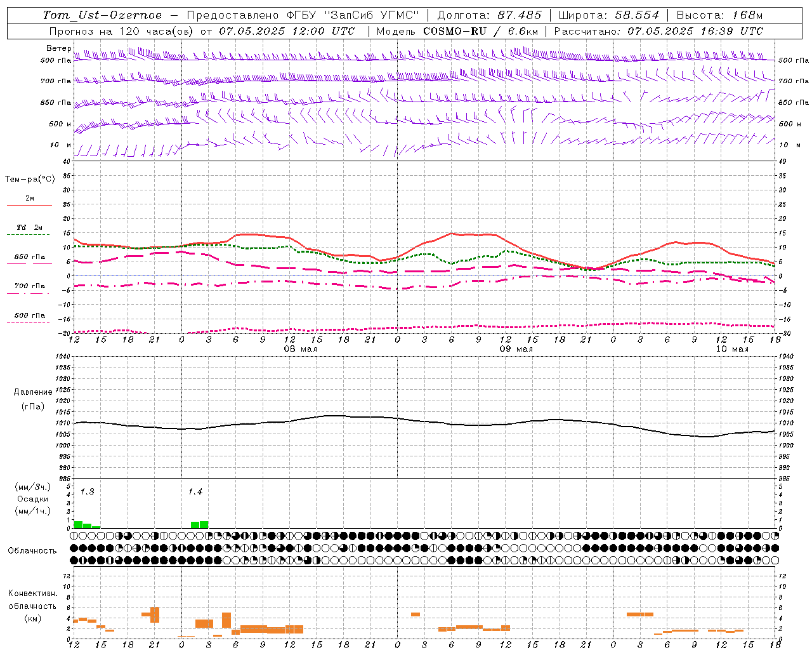
Task: Click the '700 гПа' temperature legend entry
Action: pyautogui.click(x=29, y=286)
